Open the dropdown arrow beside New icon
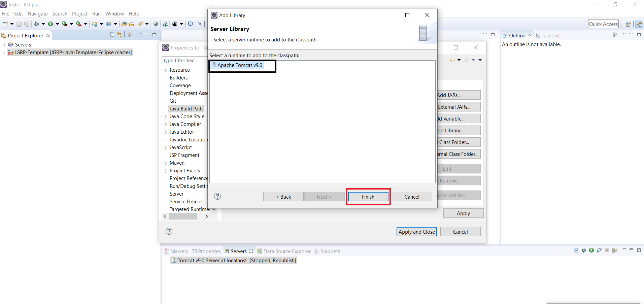The height and width of the screenshot is (304, 644). point(12,24)
